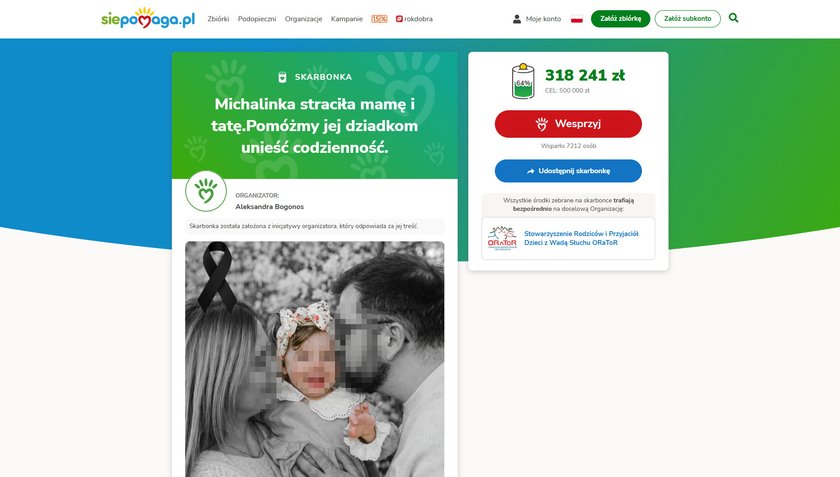Click the siepomaga.pl logo
The width and height of the screenshot is (840, 477).
148,18
